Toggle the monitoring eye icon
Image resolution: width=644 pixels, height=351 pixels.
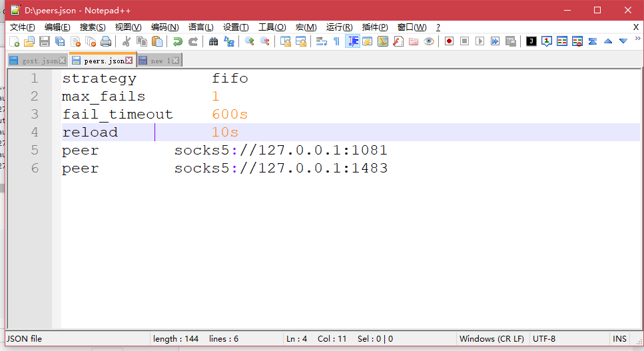pyautogui.click(x=429, y=41)
